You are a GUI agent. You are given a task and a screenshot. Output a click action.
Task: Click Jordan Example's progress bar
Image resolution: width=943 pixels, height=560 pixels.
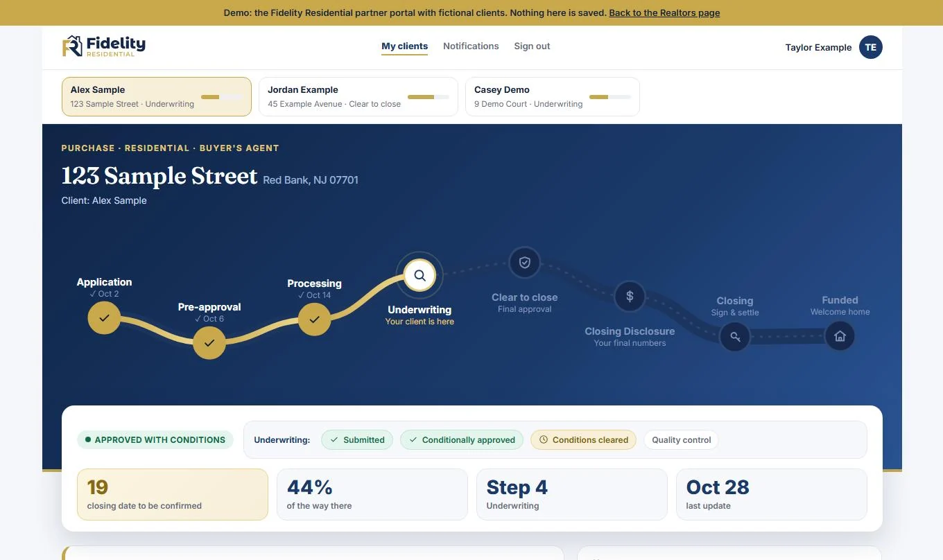pyautogui.click(x=429, y=97)
